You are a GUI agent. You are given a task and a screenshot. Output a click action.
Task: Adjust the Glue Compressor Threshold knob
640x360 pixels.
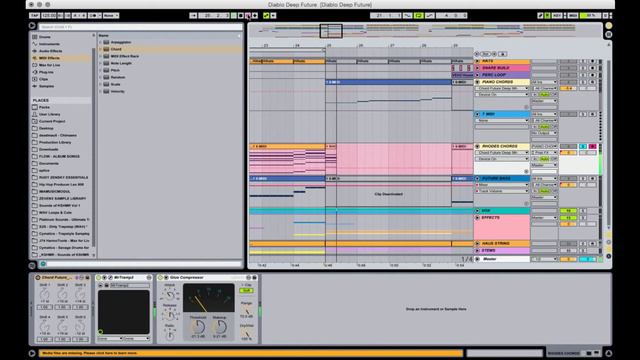198,326
